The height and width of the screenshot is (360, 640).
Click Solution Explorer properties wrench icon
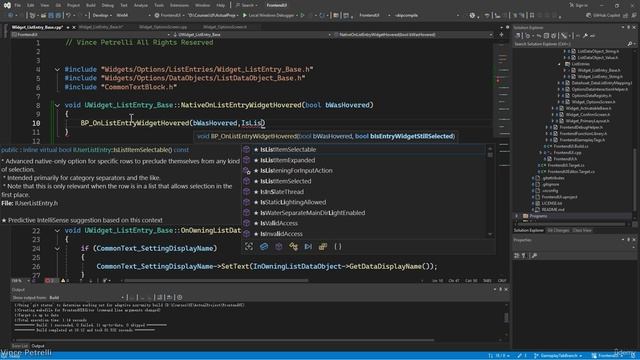[x=585, y=36]
